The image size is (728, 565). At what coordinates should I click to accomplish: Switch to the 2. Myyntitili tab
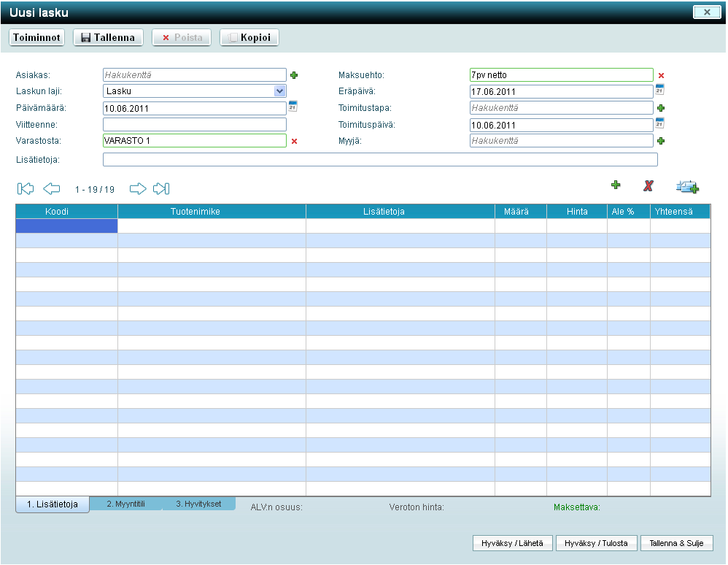125,504
